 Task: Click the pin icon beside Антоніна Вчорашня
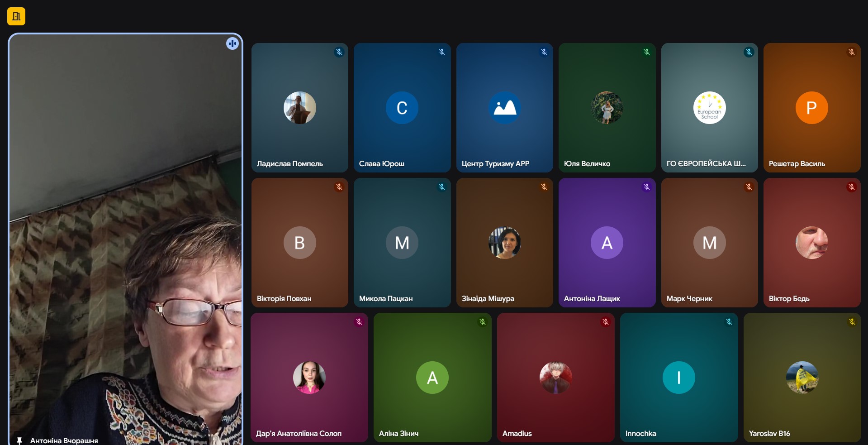pyautogui.click(x=19, y=440)
